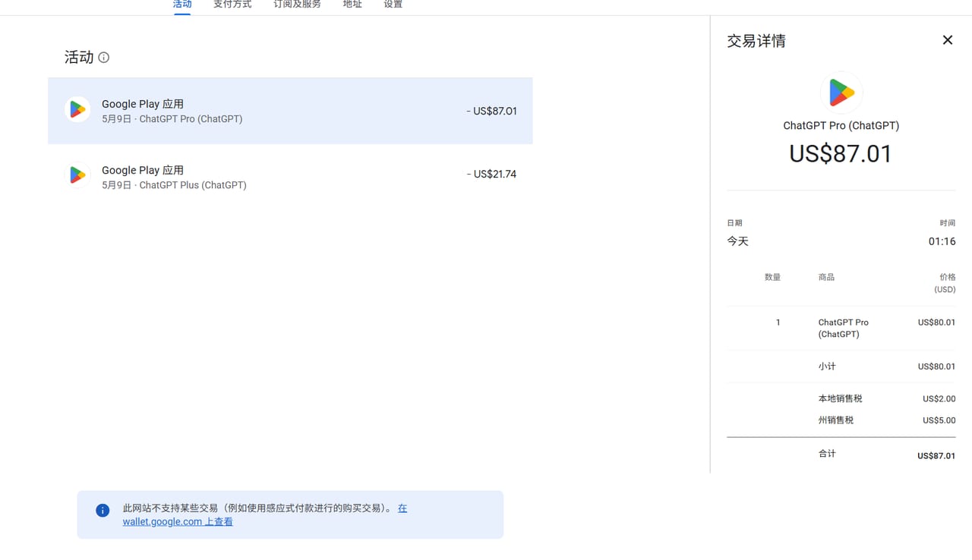Click the info icon next to 活动 heading
Image resolution: width=972 pixels, height=560 pixels.
pos(104,58)
